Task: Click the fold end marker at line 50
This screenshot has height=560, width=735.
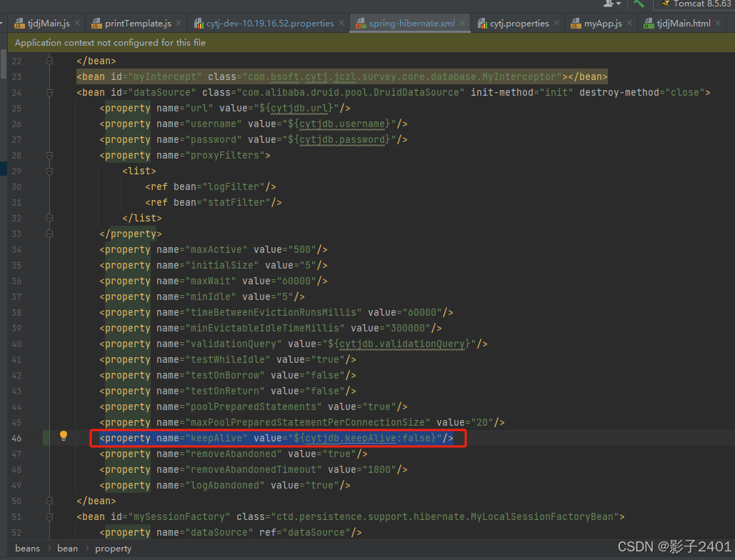Action: tap(50, 501)
